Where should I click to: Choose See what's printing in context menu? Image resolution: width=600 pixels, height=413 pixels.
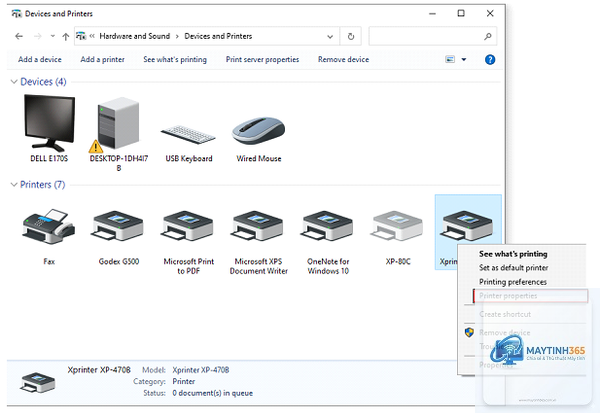click(x=513, y=254)
